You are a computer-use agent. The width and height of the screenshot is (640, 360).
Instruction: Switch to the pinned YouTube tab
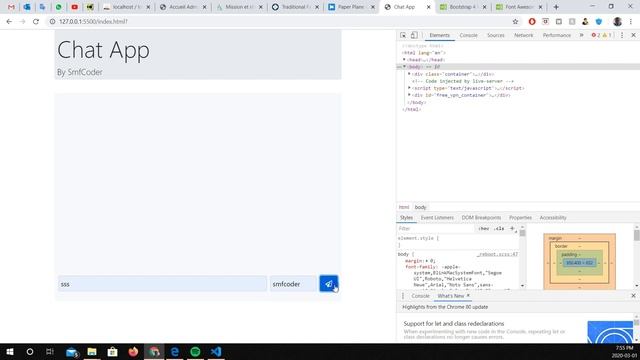coord(74,7)
